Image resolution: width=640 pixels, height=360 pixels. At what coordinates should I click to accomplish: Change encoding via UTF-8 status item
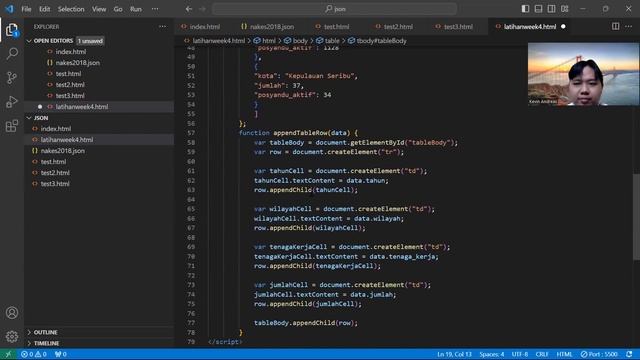coord(520,354)
